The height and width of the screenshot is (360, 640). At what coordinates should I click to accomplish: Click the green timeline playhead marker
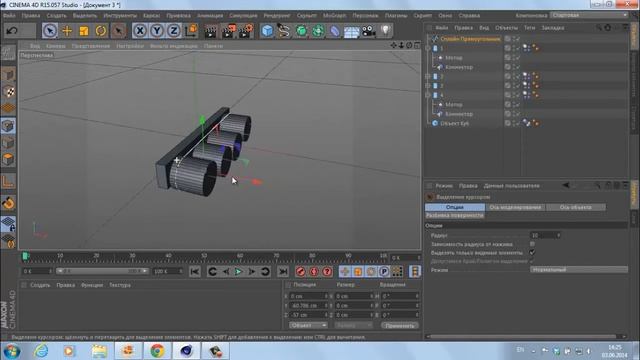(x=25, y=256)
